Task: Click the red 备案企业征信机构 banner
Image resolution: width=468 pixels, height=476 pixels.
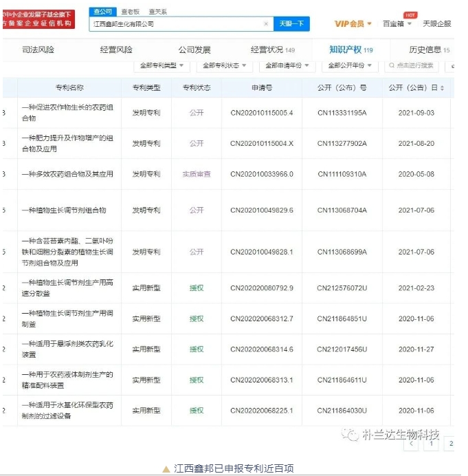Action: coord(38,19)
